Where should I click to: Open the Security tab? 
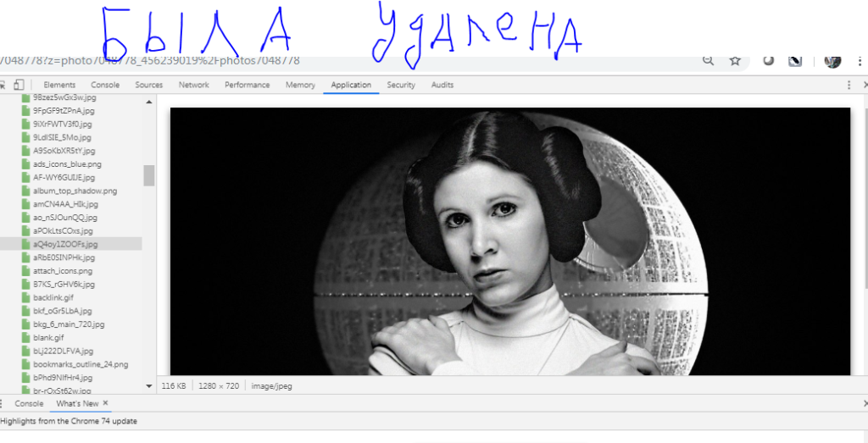pos(401,85)
